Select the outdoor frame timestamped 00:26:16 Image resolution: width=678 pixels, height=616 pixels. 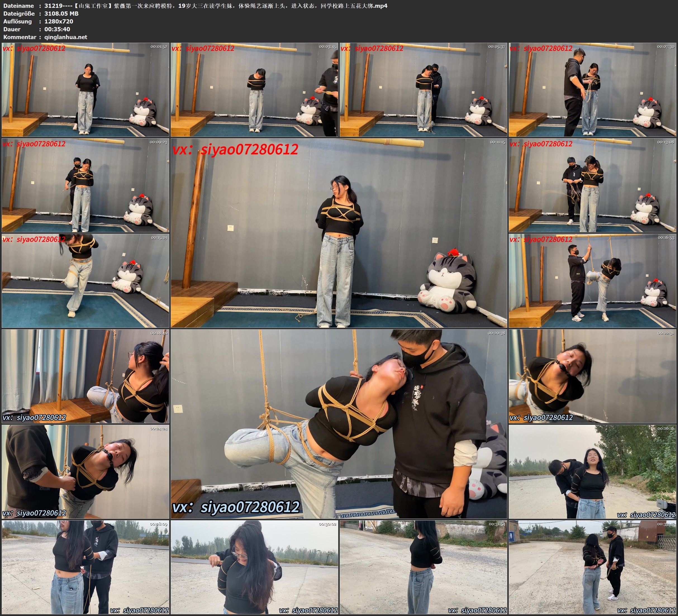tap(592, 471)
